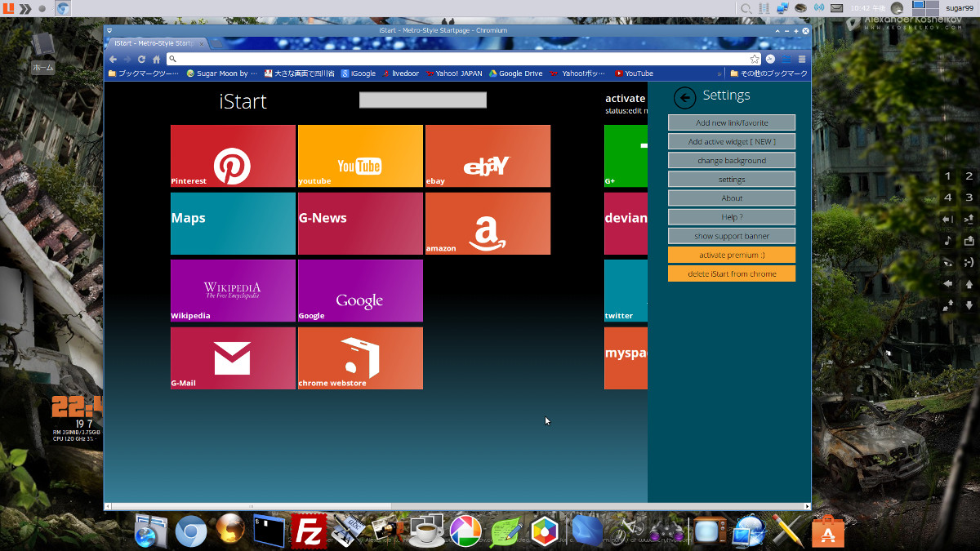
Task: Open the twitter tile
Action: [x=626, y=291]
